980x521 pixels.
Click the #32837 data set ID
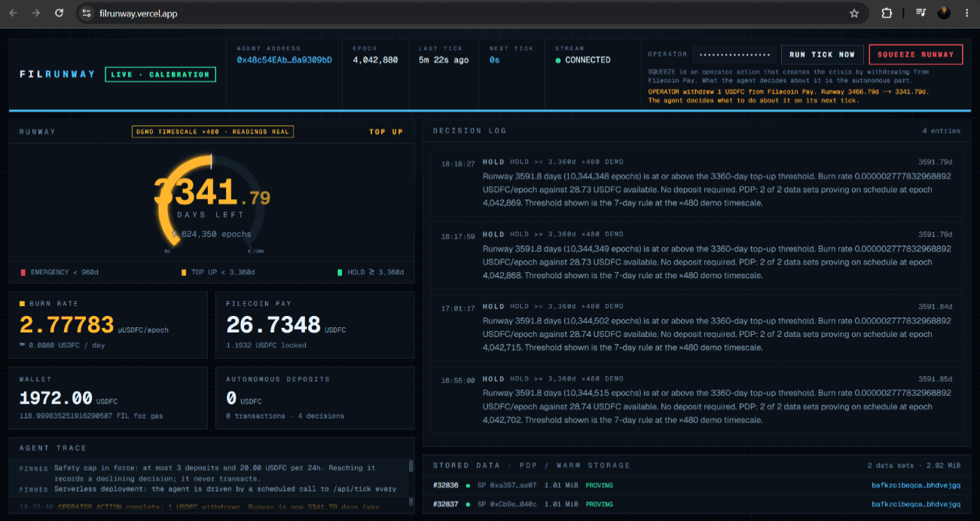(445, 504)
